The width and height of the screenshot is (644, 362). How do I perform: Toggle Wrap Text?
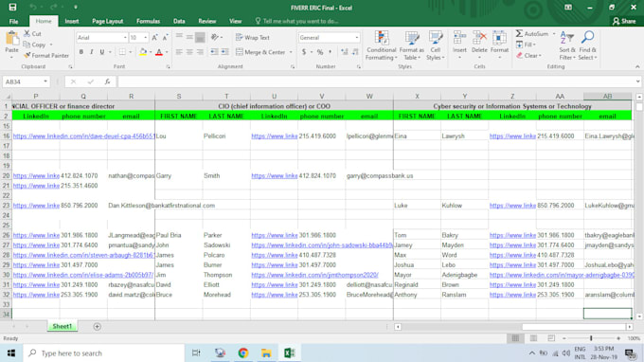click(253, 37)
